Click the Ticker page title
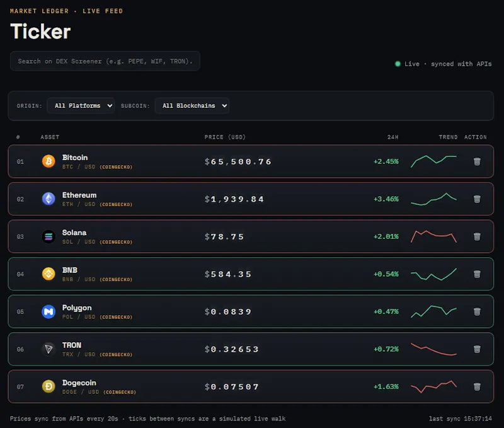Image resolution: width=504 pixels, height=428 pixels. click(x=40, y=32)
